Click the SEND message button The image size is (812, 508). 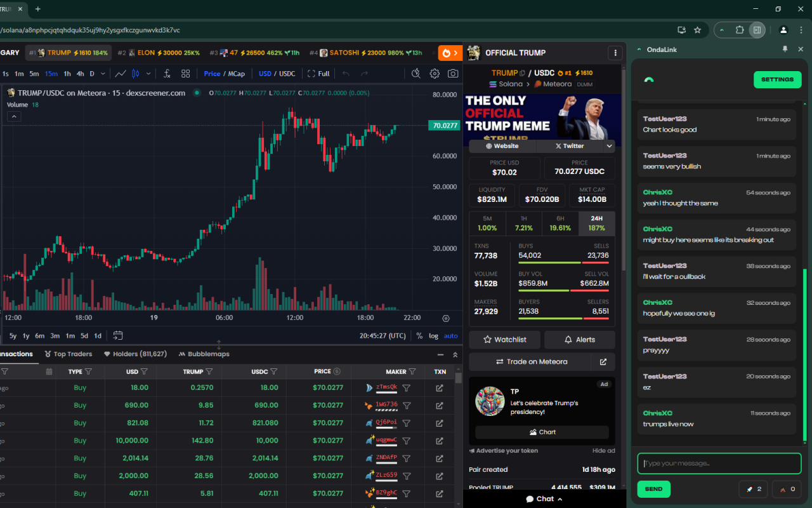point(653,489)
